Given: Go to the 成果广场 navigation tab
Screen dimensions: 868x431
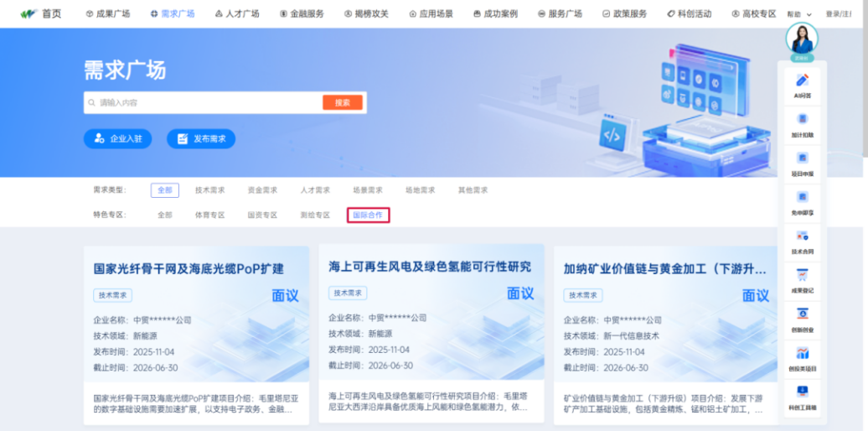Looking at the screenshot, I should pos(108,13).
